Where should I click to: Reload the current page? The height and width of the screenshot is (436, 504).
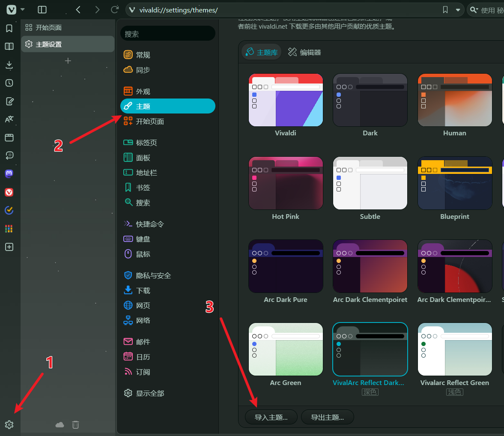tap(115, 10)
